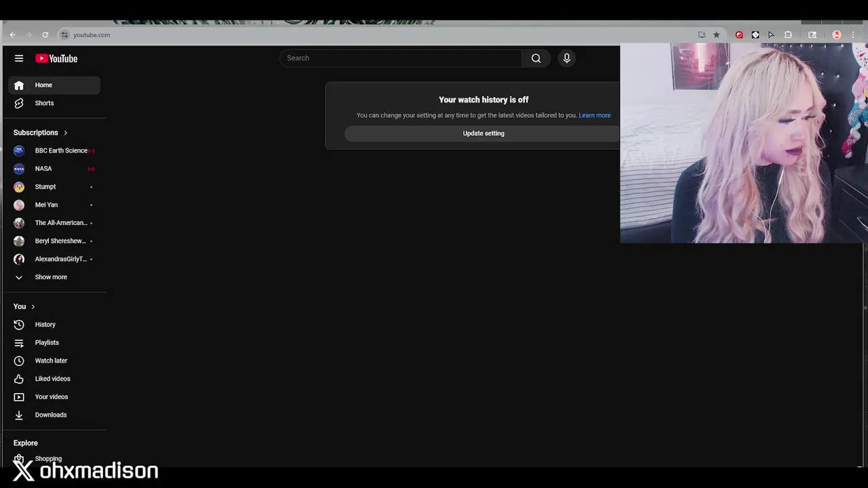Go back with browser back arrow

[12, 35]
